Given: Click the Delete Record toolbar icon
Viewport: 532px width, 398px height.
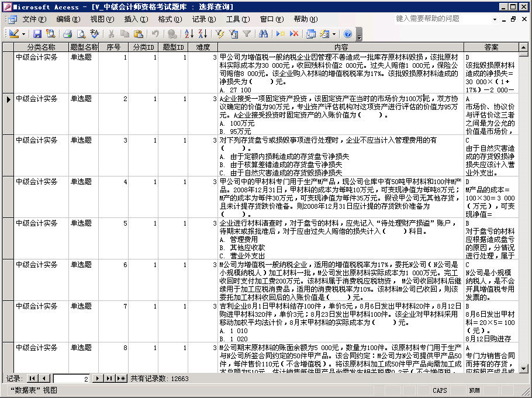Looking at the screenshot, I should coord(294,33).
